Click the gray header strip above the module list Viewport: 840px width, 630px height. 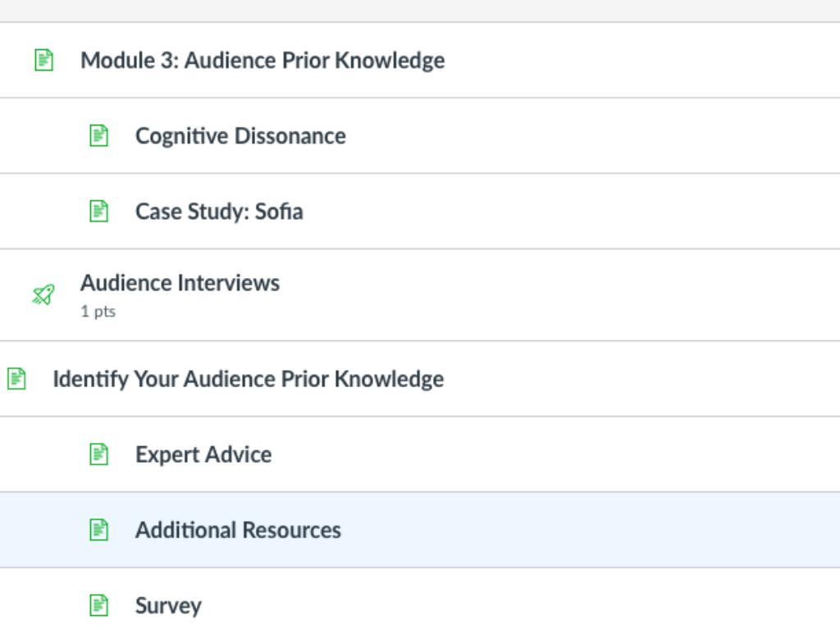420,10
